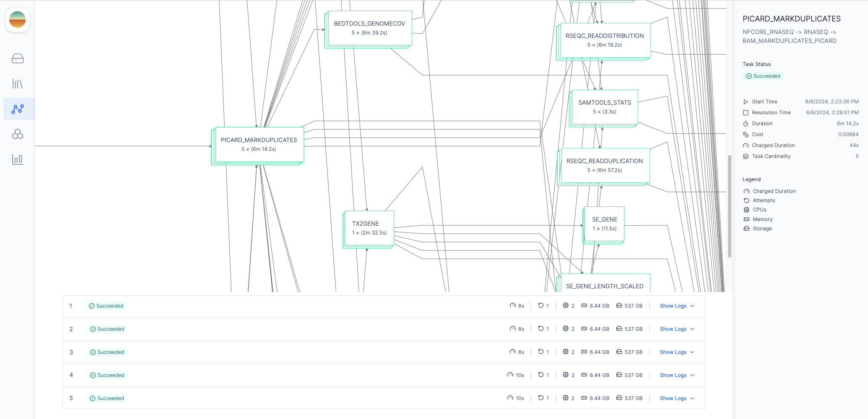Expand Show Logs for task row 2
This screenshot has height=419, width=868.
[677, 329]
